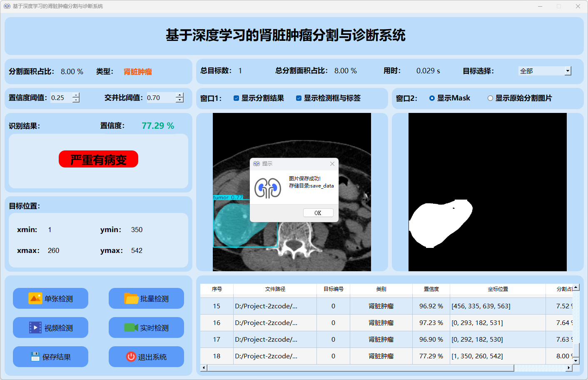Click the single image detection picture icon
Image resolution: width=588 pixels, height=380 pixels.
tap(35, 298)
